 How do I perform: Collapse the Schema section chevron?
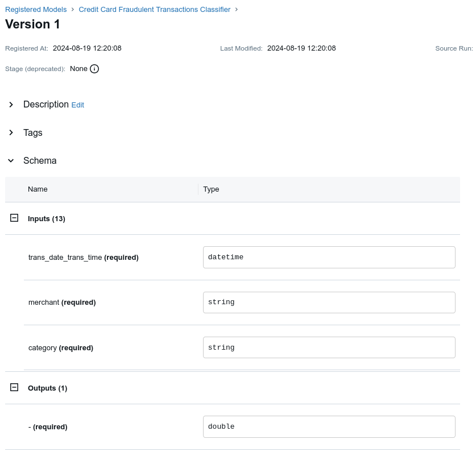click(x=11, y=160)
